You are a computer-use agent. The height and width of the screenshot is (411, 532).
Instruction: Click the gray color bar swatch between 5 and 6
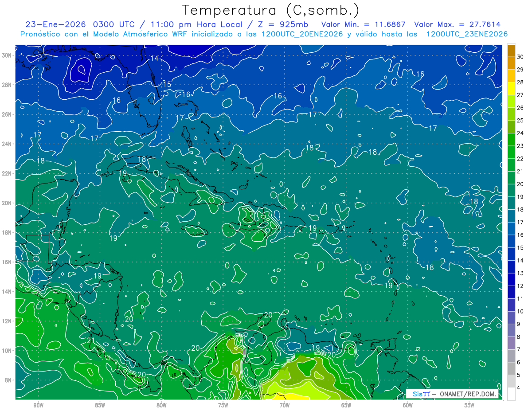[x=511, y=368]
